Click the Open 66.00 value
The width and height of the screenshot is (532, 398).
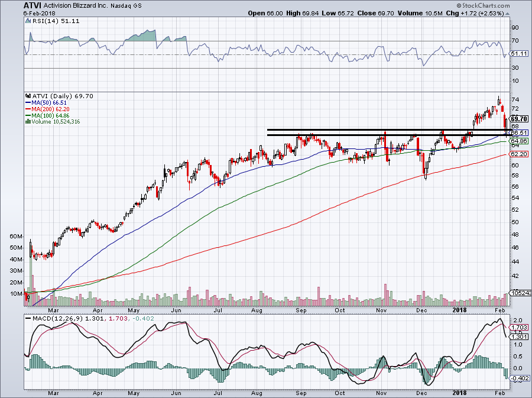265,13
